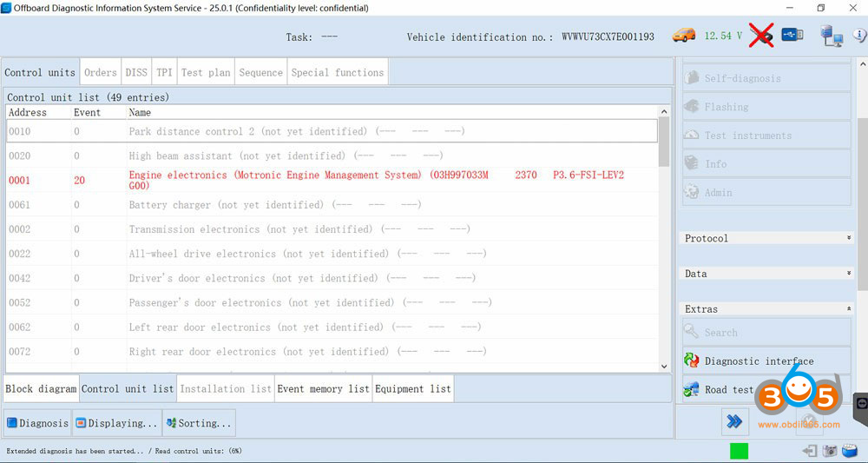The image size is (868, 463).
Task: Click the network computers icon
Action: pos(832,36)
